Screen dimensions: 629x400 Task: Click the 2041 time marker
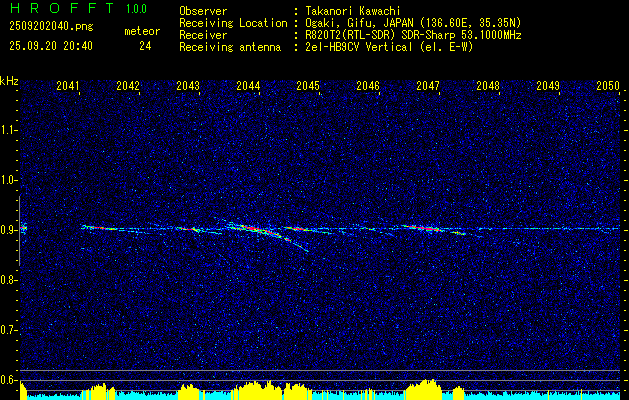click(x=68, y=85)
